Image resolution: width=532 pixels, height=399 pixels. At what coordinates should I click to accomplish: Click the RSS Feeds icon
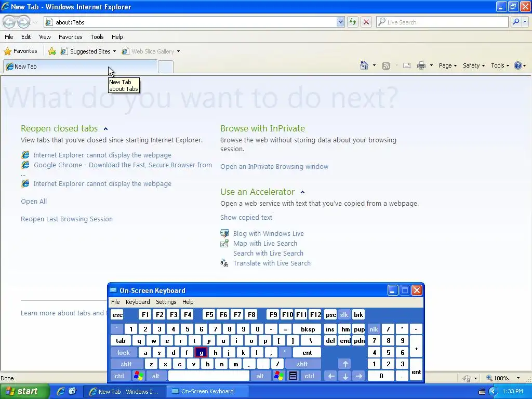386,65
